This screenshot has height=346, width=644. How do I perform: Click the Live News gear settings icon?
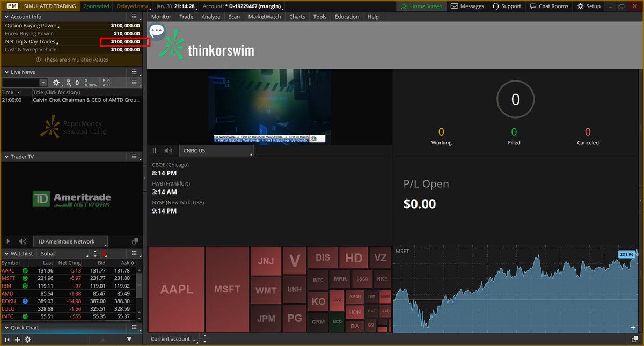click(56, 83)
